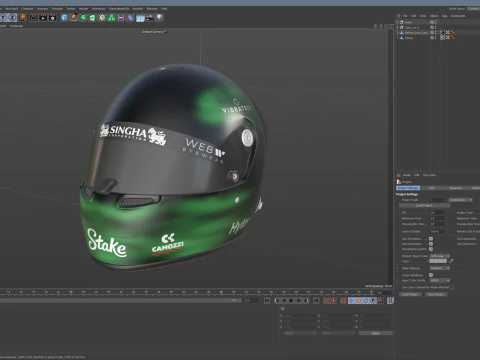Toggle the Z axis lock icon
The image size is (480, 360).
pyautogui.click(x=12, y=17)
